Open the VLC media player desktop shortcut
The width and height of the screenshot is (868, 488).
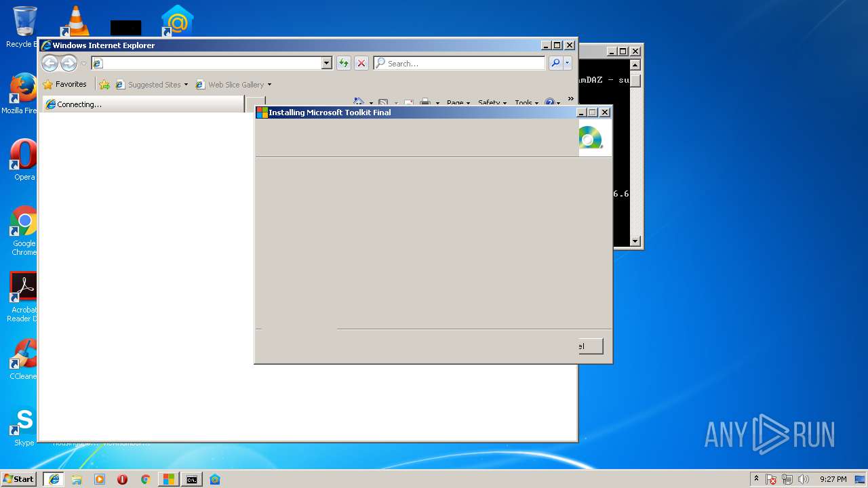[x=75, y=21]
